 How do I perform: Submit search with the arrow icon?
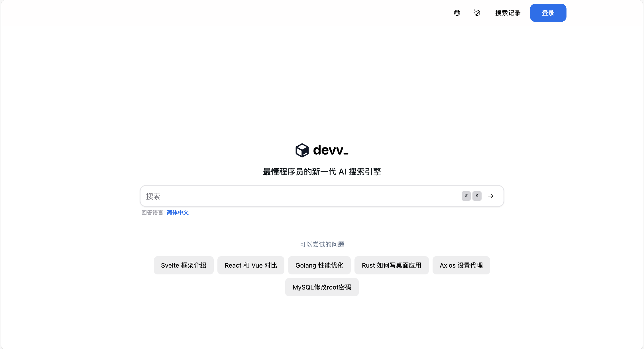click(491, 196)
